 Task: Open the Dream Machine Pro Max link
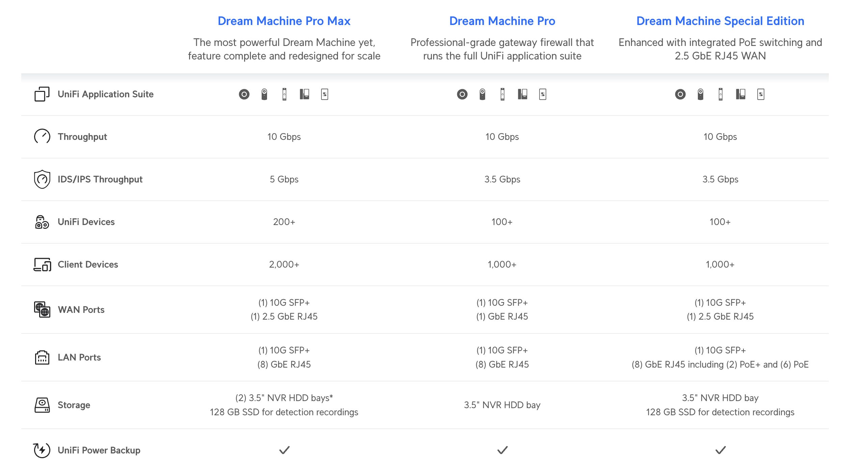click(x=284, y=21)
